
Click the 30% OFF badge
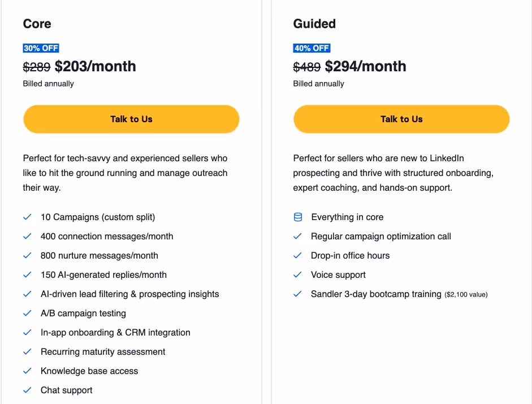(x=41, y=48)
